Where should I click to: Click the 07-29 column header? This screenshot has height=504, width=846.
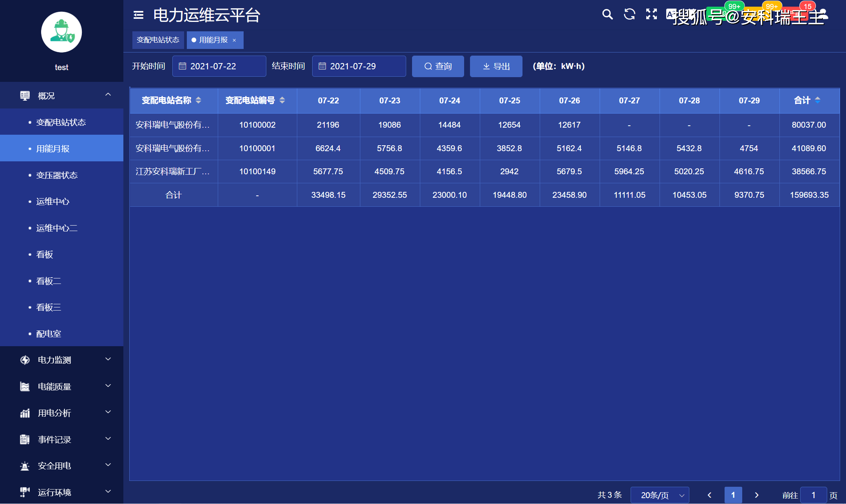[x=749, y=101]
